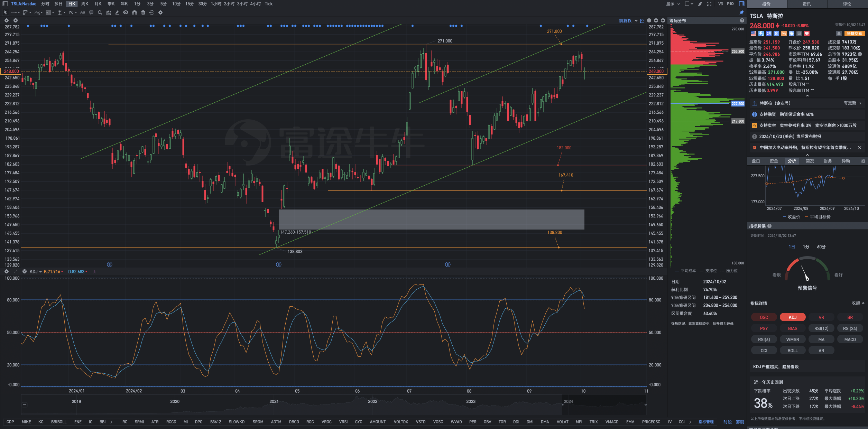Click the pin icon above chip panel

pyautogui.click(x=741, y=12)
